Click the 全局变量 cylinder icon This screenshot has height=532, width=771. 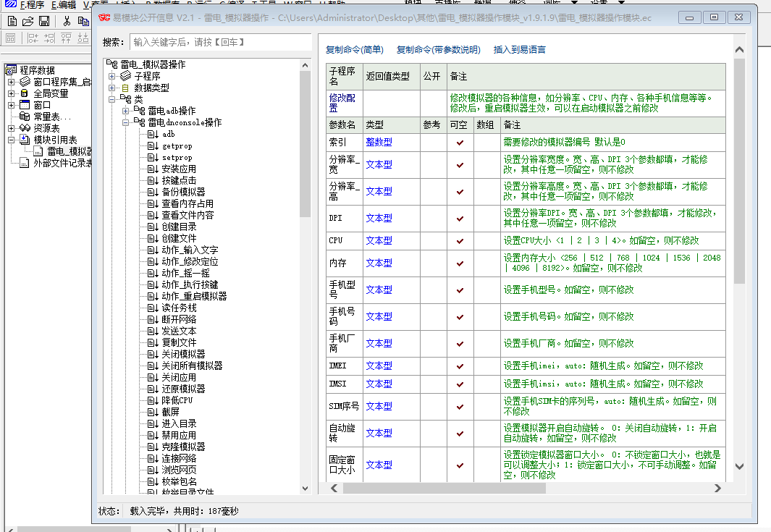point(24,93)
